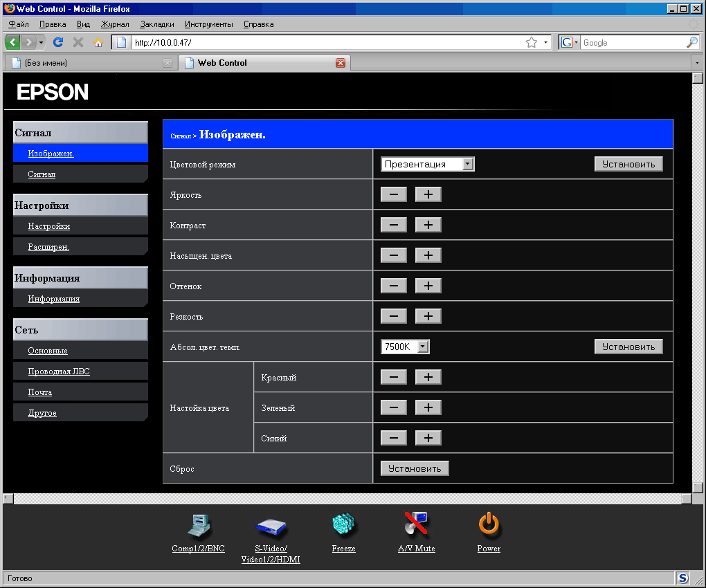Image resolution: width=706 pixels, height=588 pixels.
Task: Click the Google search engine icon
Action: [567, 42]
